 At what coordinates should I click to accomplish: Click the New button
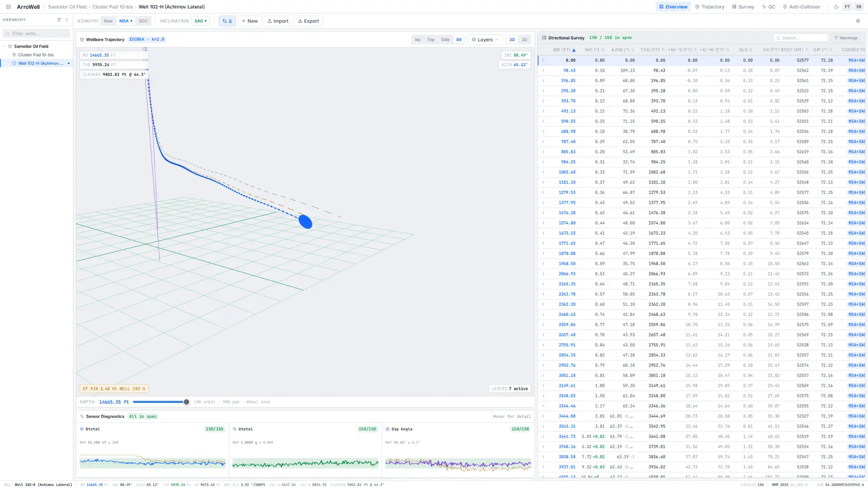[x=250, y=21]
